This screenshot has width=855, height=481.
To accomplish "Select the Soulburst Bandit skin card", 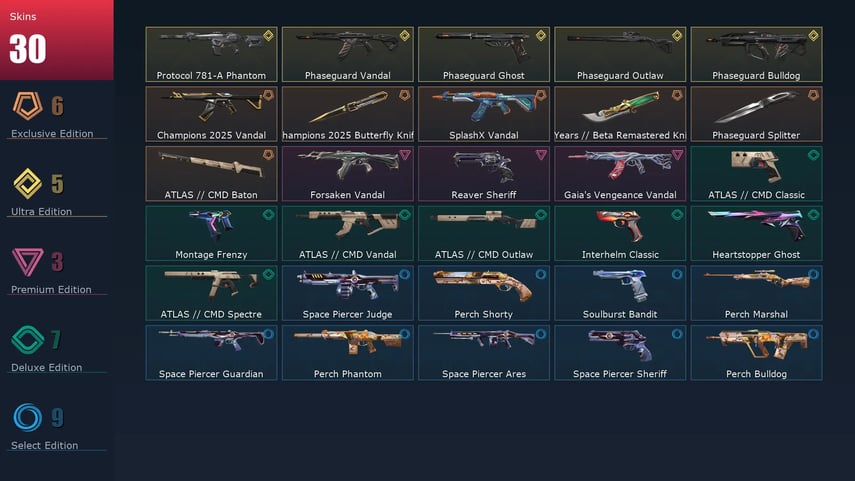I will (621, 293).
